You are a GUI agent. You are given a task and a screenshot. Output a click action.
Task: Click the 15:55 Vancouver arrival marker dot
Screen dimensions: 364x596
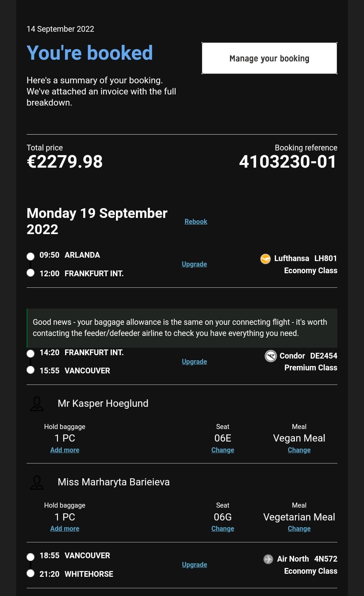pyautogui.click(x=31, y=370)
